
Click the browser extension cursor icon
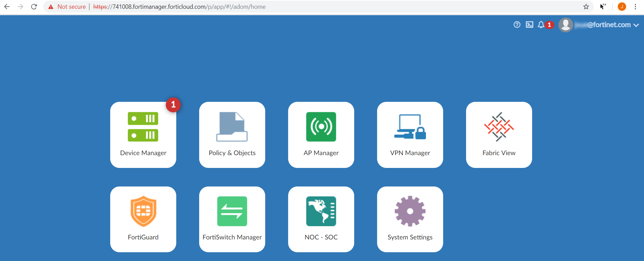tap(603, 7)
